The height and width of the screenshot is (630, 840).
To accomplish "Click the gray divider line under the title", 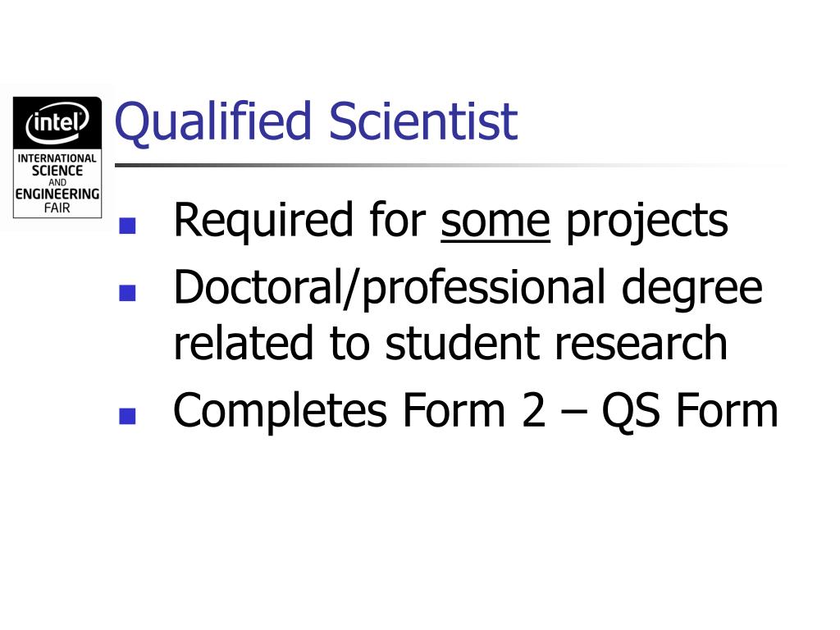I will 450,165.
